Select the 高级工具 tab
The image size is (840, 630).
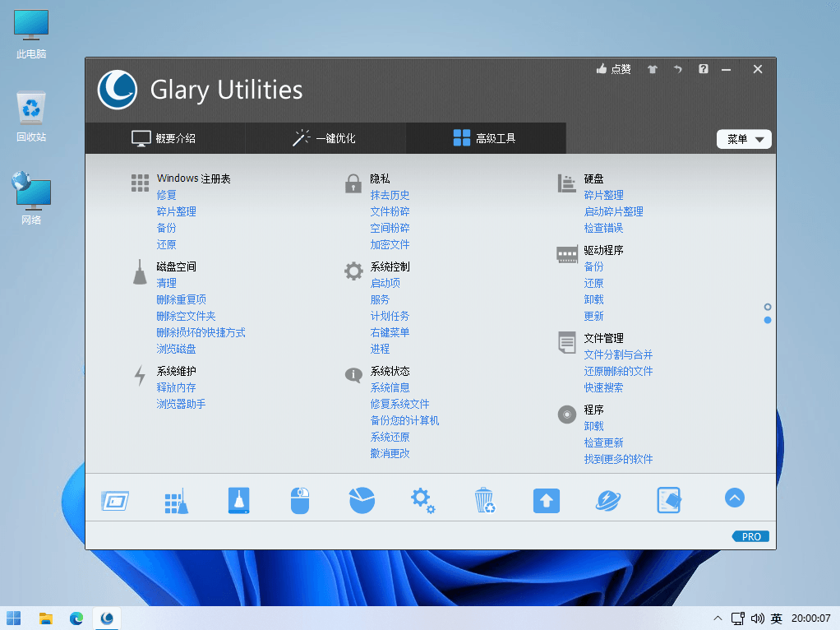pos(485,138)
